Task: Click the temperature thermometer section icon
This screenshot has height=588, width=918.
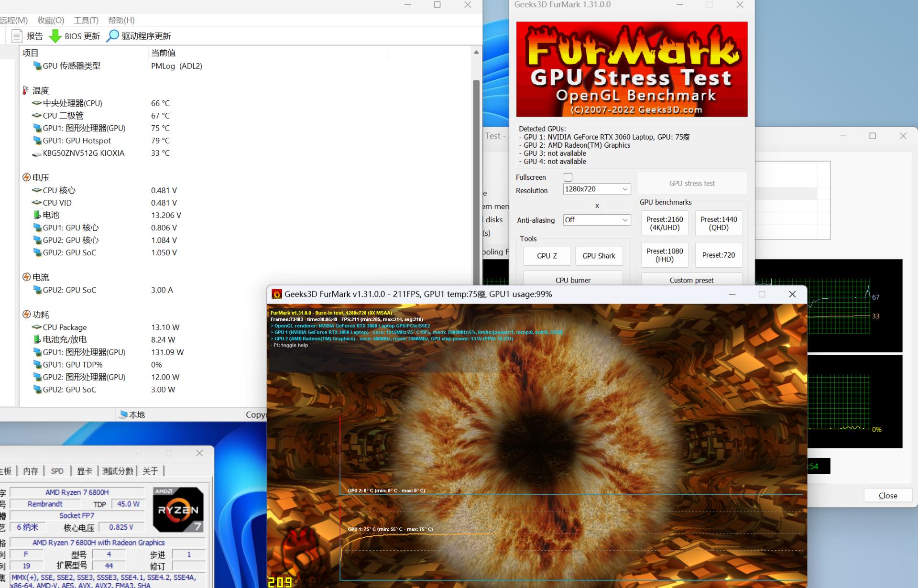Action: point(26,90)
